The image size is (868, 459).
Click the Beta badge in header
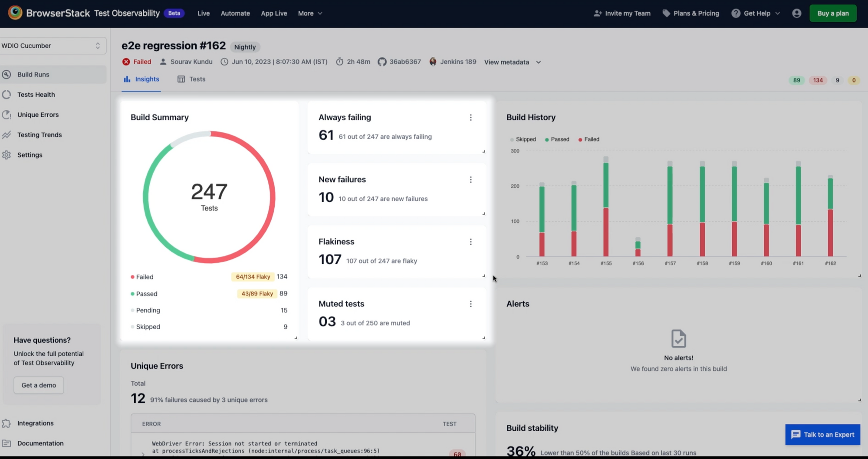(x=174, y=13)
